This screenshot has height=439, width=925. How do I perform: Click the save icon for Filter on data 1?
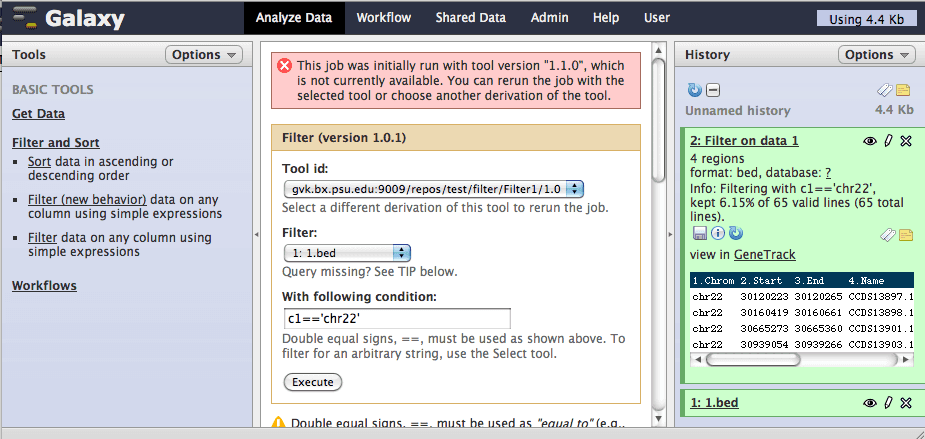[697, 233]
